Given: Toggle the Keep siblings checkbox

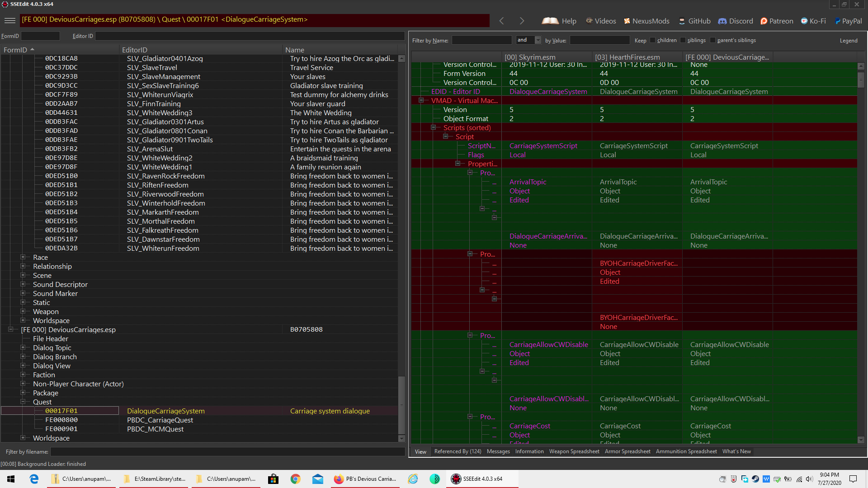Looking at the screenshot, I should [x=683, y=40].
